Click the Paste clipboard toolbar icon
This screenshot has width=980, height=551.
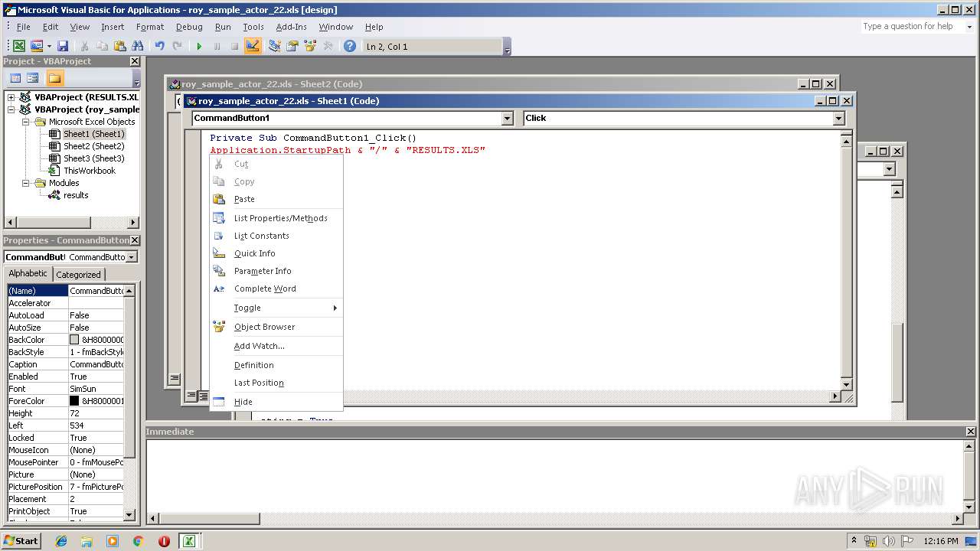coord(120,47)
